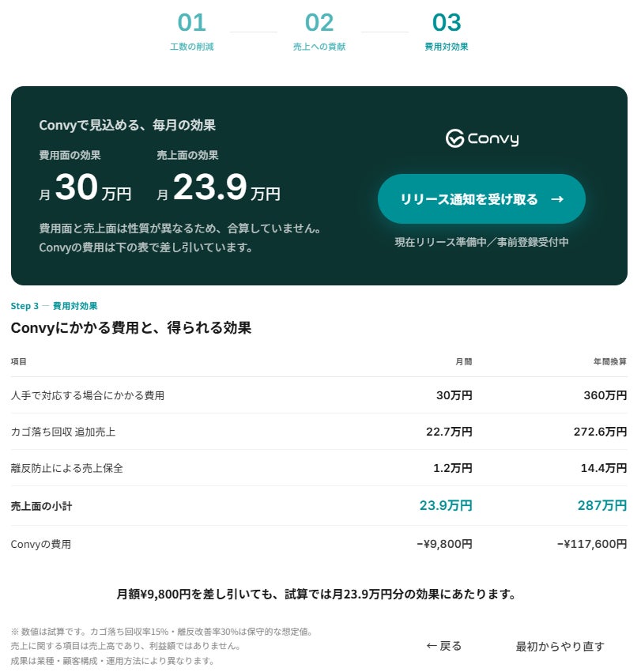Viewport: 641px width, 672px height.
Task: Click the 売上面の小計 row label
Action: click(42, 506)
